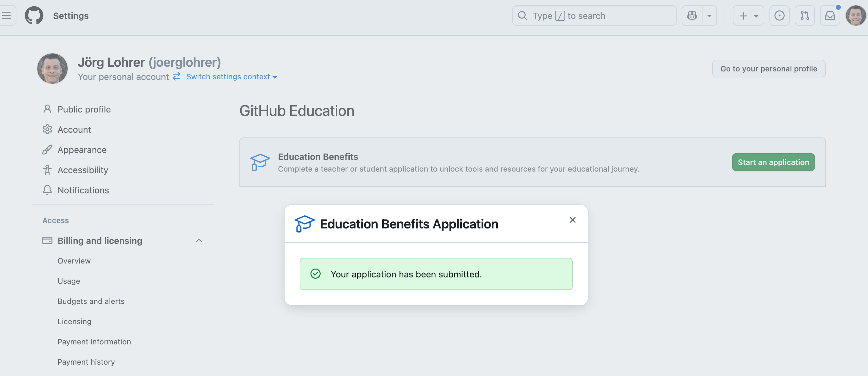Click Start an application button
Screen dimensions: 868x376
click(x=773, y=162)
